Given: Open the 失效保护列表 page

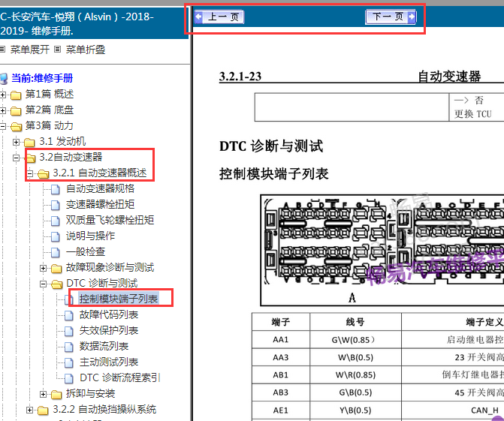Looking at the screenshot, I should tap(109, 330).
